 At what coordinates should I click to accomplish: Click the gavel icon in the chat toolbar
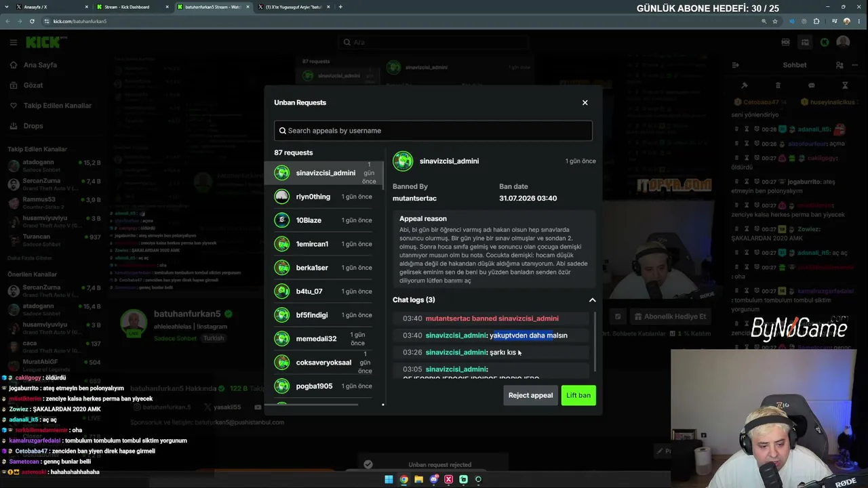(744, 85)
